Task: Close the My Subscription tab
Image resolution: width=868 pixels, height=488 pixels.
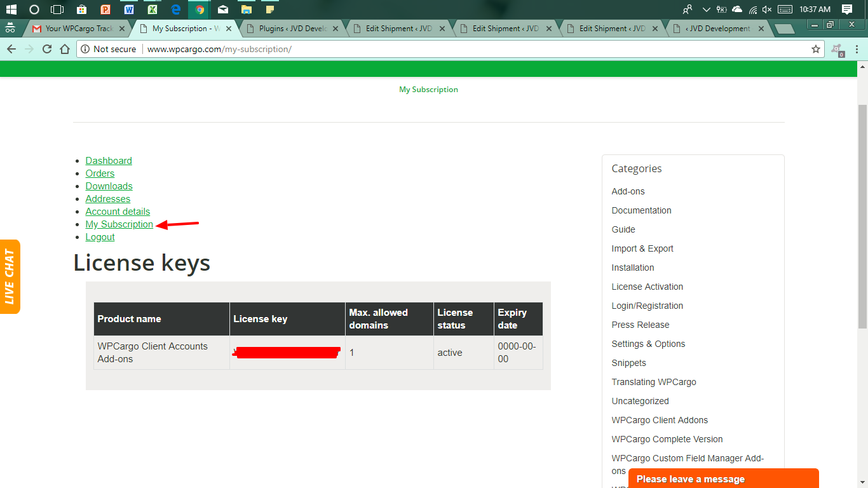Action: tap(229, 29)
